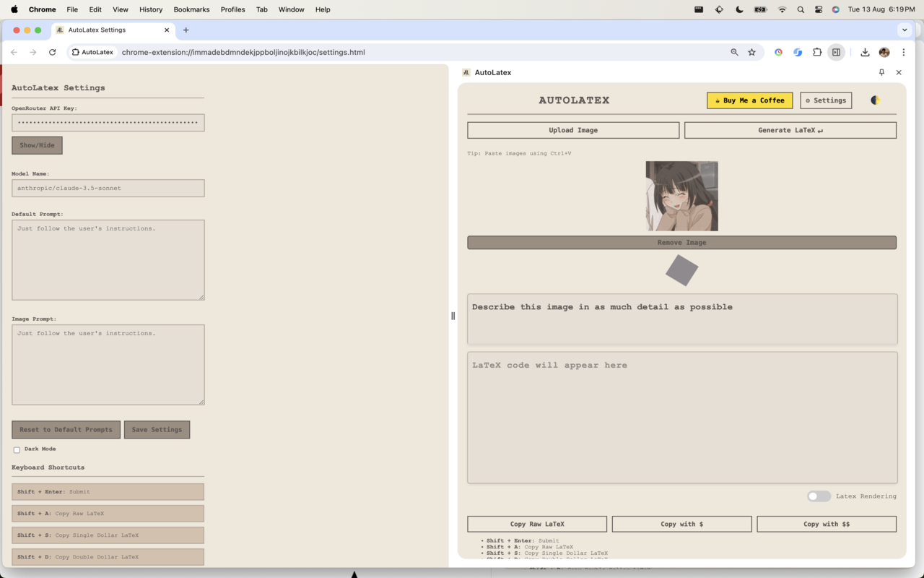Expand the Chrome tab search dropdown arrow
Viewport: 924px width, 578px height.
[x=905, y=30]
